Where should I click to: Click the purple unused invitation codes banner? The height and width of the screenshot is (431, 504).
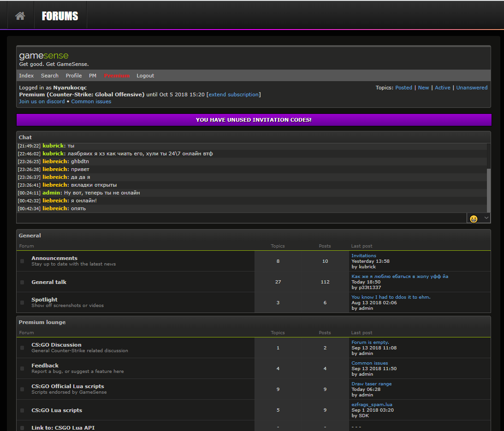pos(254,120)
